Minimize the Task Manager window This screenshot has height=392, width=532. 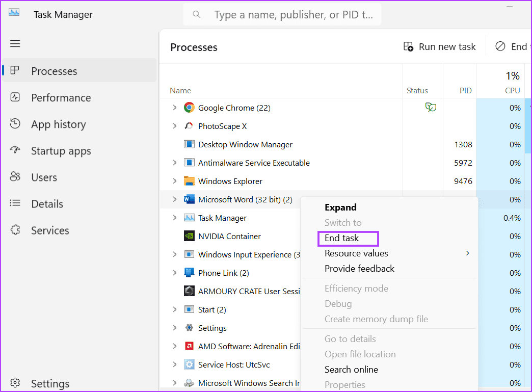click(x=509, y=7)
